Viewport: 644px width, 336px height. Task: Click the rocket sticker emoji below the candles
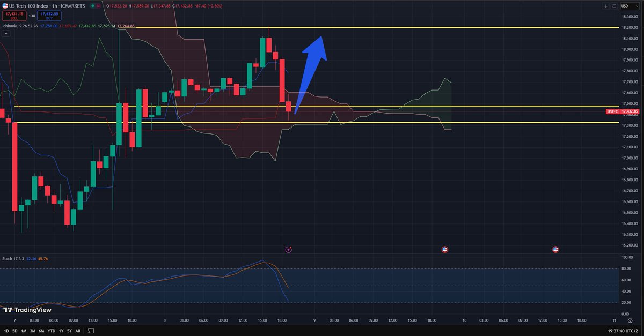[x=289, y=249]
